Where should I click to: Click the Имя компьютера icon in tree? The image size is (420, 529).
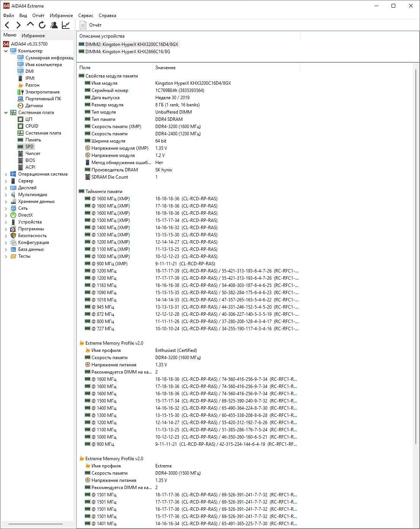point(21,65)
